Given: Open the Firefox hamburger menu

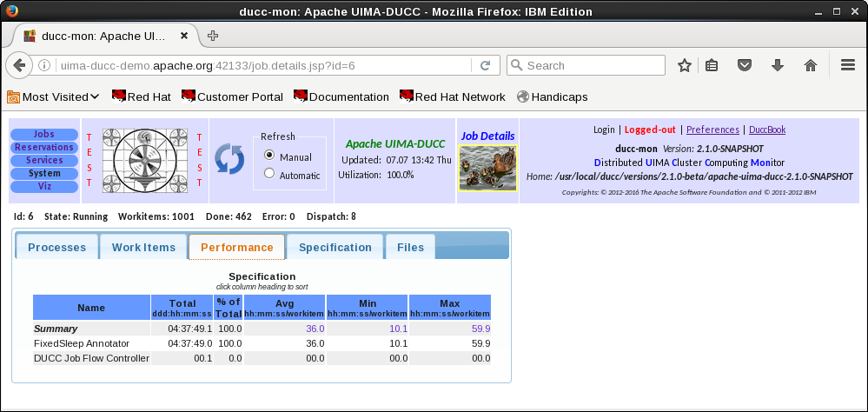Looking at the screenshot, I should tap(848, 65).
